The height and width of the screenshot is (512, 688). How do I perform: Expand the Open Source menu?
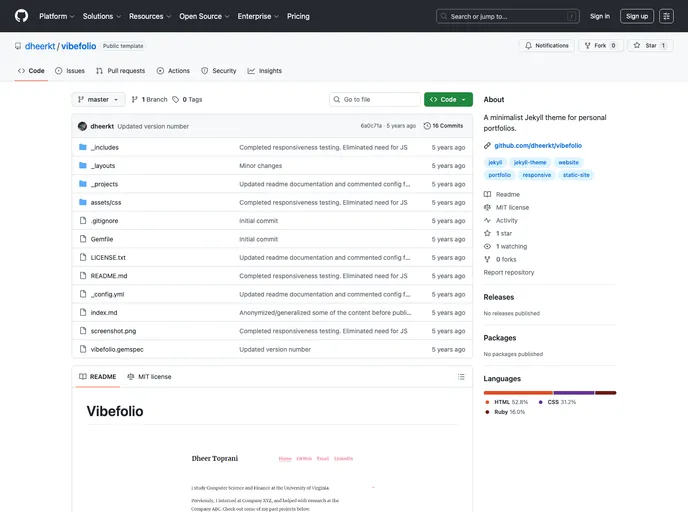pyautogui.click(x=204, y=16)
